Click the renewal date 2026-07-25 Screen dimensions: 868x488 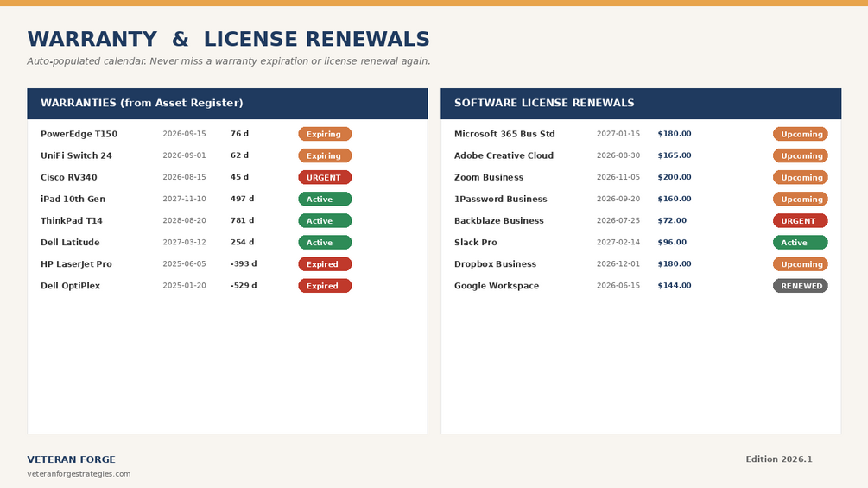click(x=618, y=219)
